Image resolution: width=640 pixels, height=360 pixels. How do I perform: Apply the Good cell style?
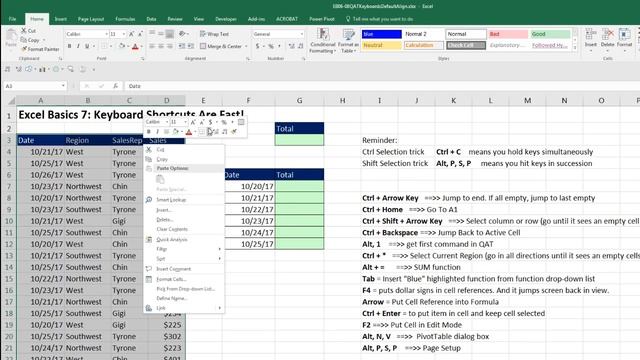(x=550, y=34)
